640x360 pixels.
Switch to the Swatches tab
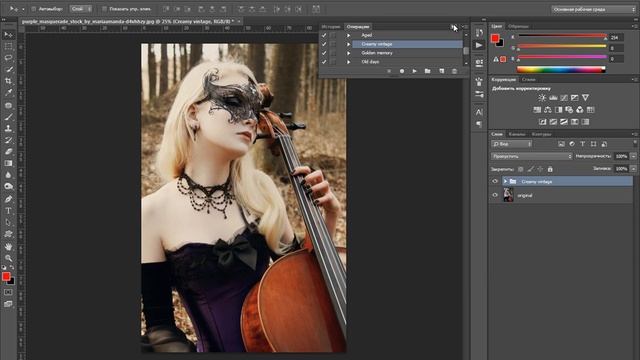tap(518, 27)
